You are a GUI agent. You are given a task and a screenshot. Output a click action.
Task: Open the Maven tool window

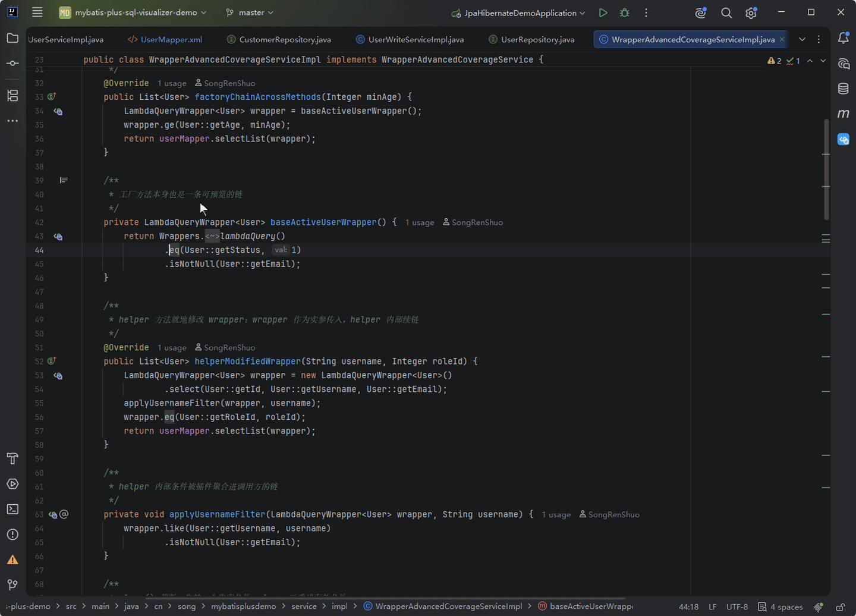pos(843,114)
